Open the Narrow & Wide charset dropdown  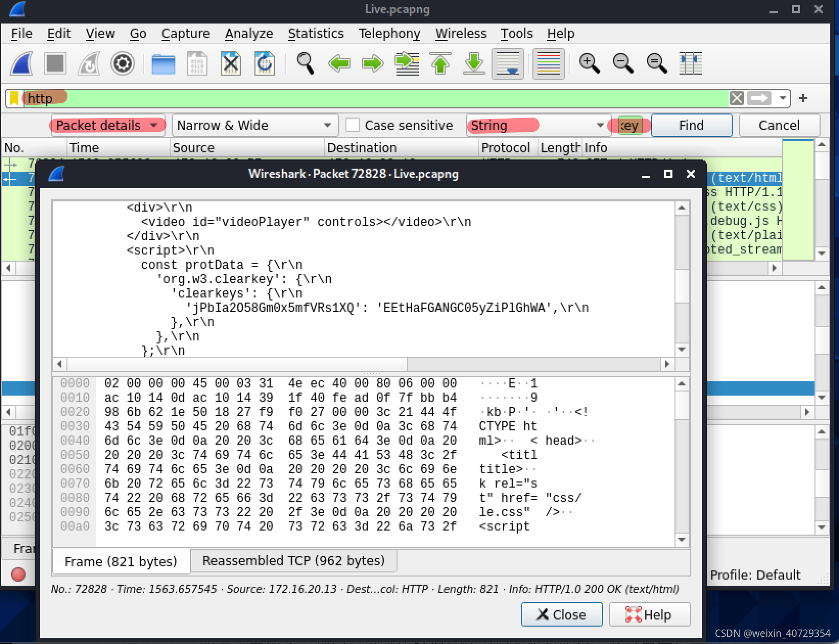(255, 125)
